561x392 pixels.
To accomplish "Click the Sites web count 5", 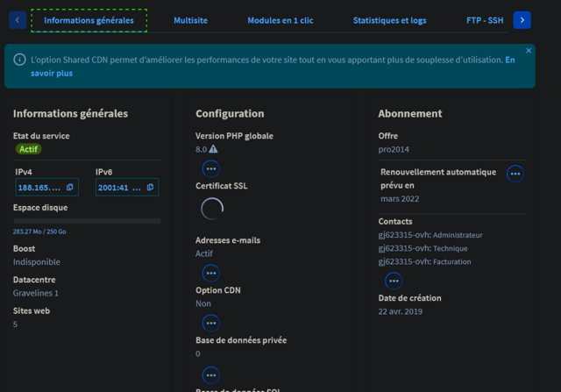I will point(15,324).
